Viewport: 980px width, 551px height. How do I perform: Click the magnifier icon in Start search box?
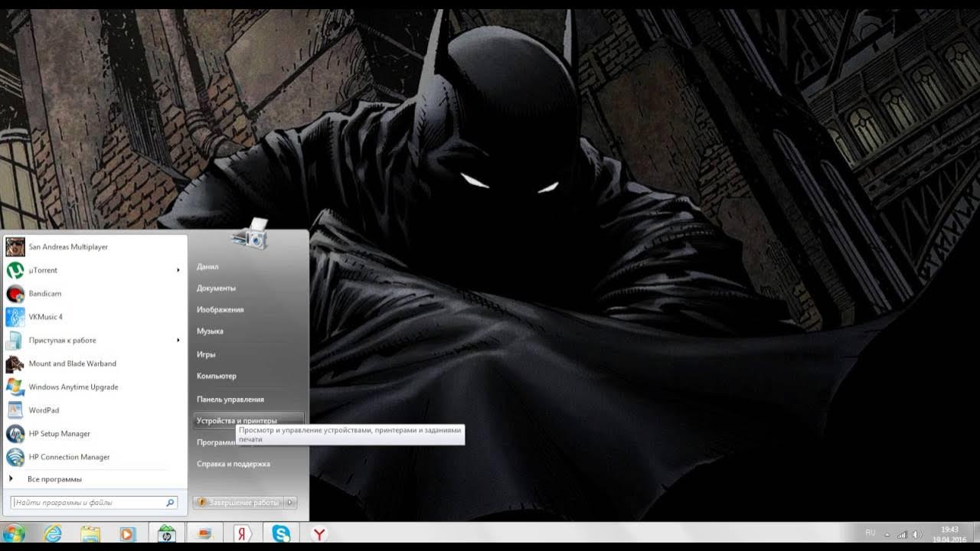click(x=171, y=503)
